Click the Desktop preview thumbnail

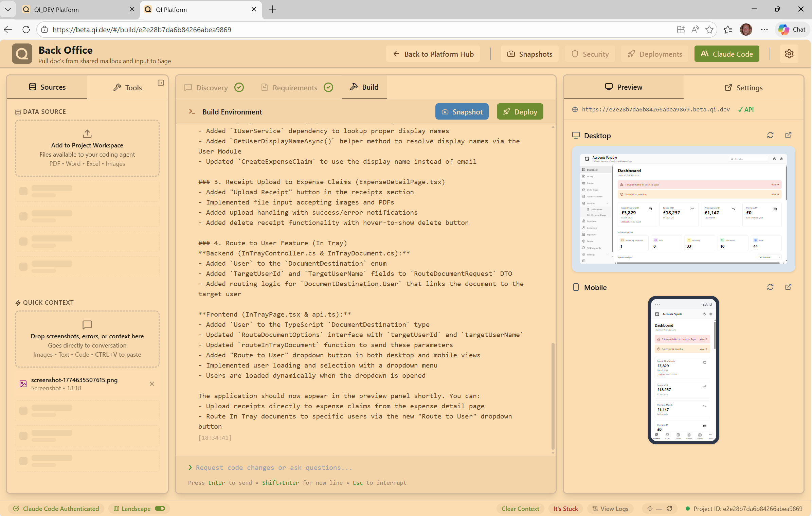coord(683,209)
